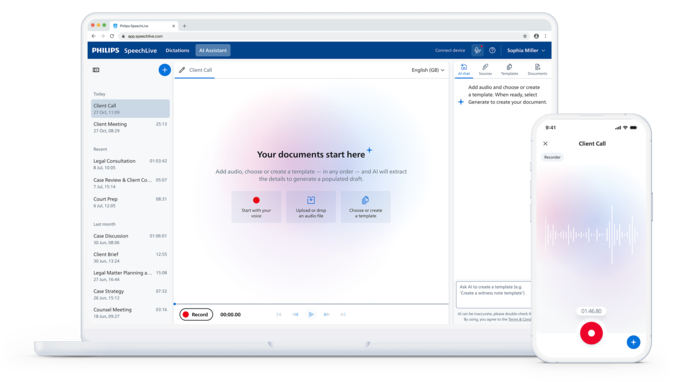Click Upload or drop an audio file card
The width and height of the screenshot is (700, 382).
[x=311, y=207]
